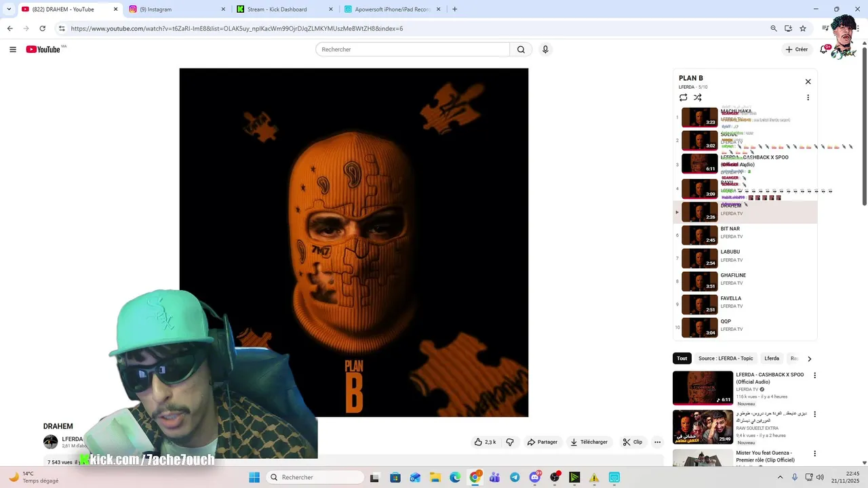Open the cast media icon in address bar

pyautogui.click(x=788, y=28)
